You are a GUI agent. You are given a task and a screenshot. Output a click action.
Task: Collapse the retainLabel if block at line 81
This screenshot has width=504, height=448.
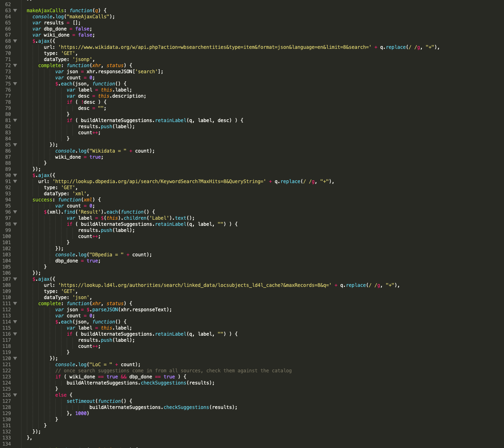(15, 120)
